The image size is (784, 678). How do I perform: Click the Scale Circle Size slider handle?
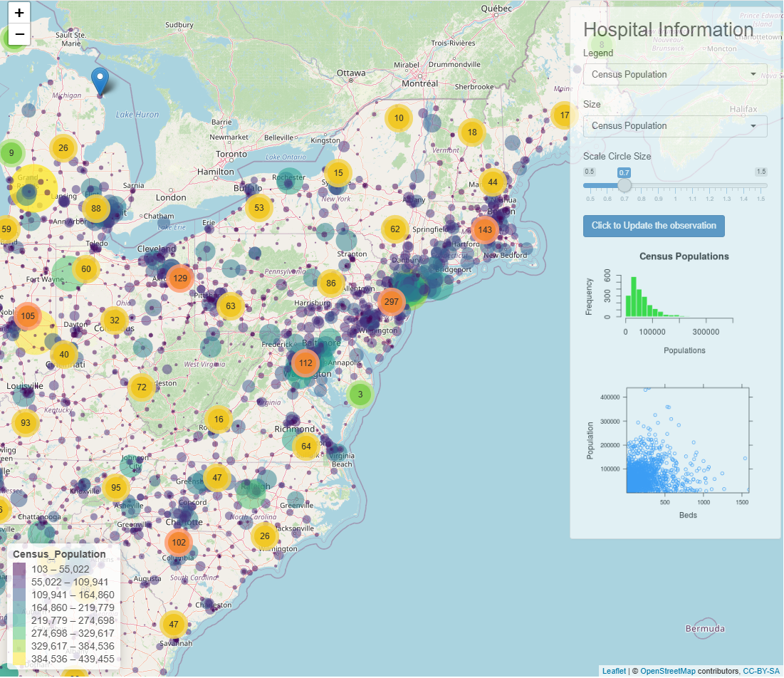(x=624, y=185)
